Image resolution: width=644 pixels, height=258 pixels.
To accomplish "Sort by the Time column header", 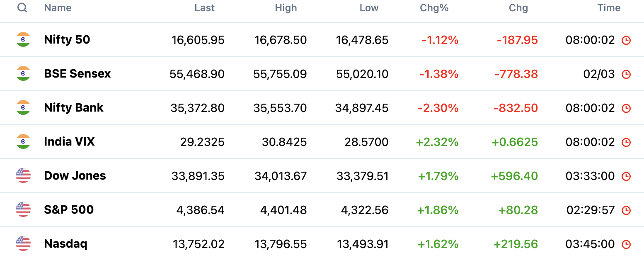I will click(x=609, y=8).
